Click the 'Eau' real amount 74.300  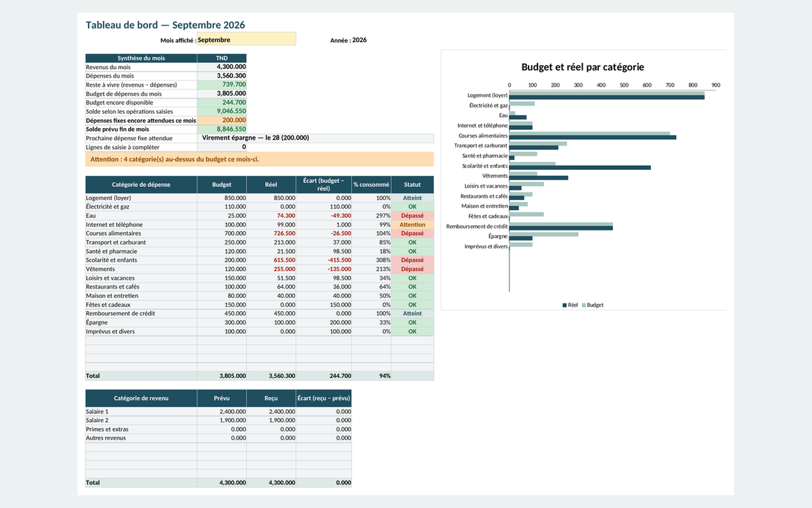(271, 215)
